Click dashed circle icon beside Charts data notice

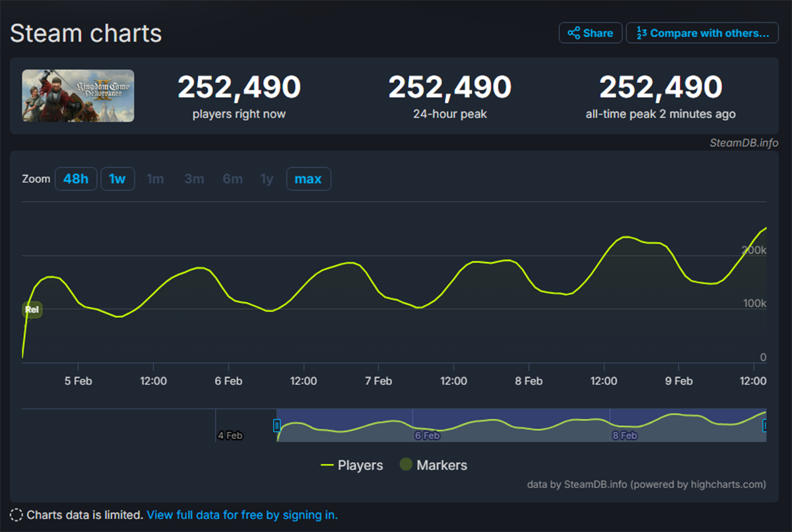click(x=16, y=515)
